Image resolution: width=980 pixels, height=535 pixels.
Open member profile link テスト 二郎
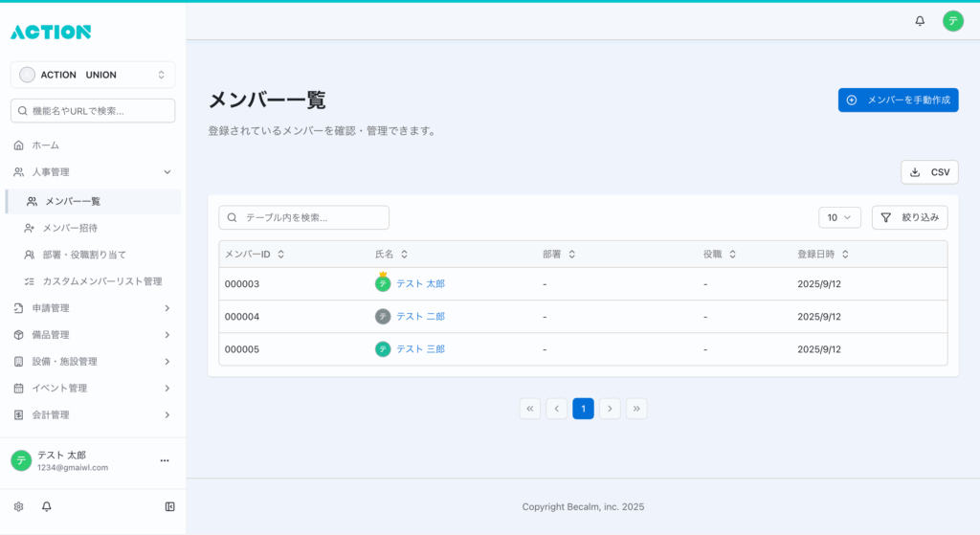click(x=420, y=317)
